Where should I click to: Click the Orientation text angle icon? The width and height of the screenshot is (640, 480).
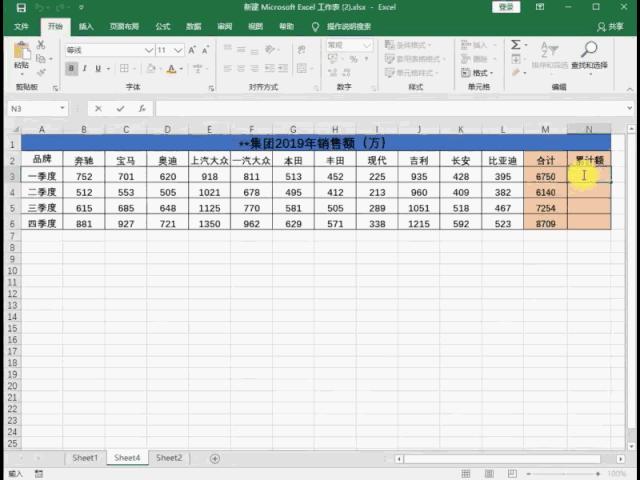pyautogui.click(x=270, y=50)
